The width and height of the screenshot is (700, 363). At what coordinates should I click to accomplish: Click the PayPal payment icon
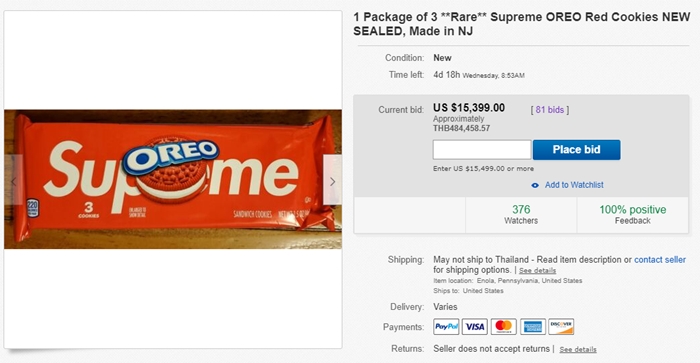446,327
